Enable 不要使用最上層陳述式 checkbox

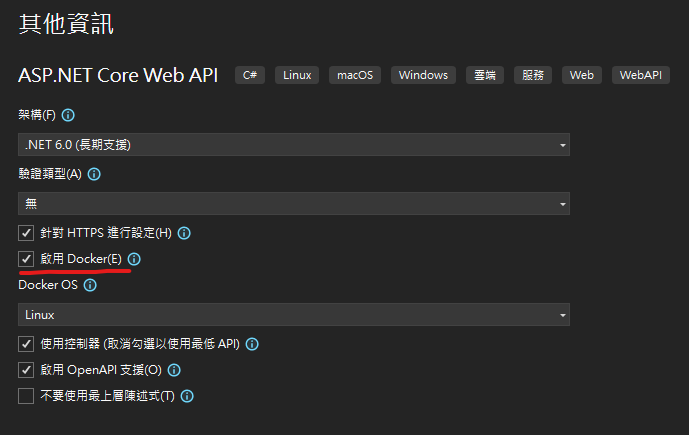[26, 396]
